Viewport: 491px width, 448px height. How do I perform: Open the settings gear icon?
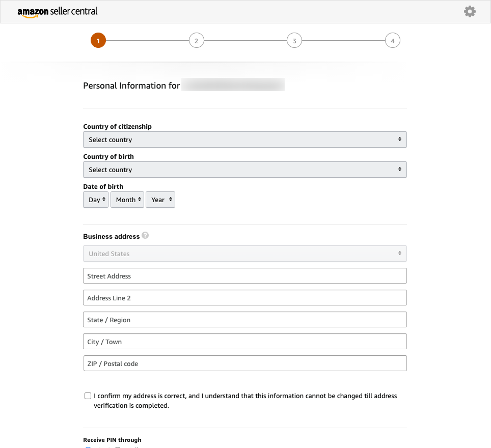pyautogui.click(x=470, y=11)
